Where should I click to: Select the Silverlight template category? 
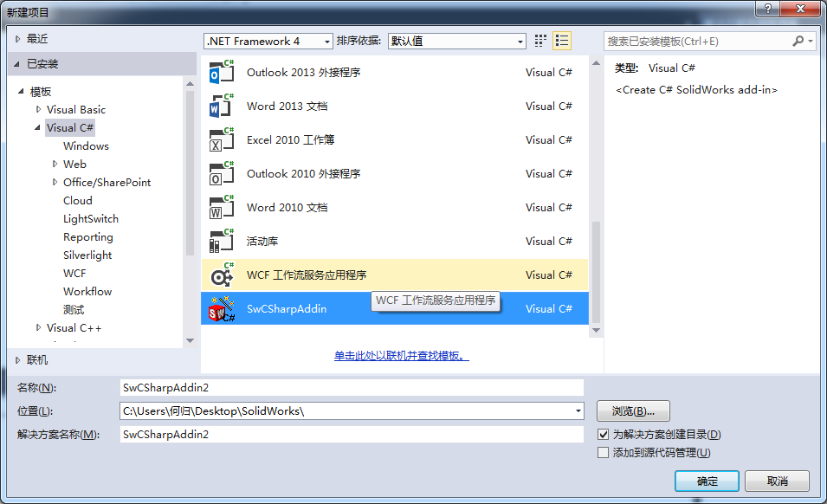point(87,255)
